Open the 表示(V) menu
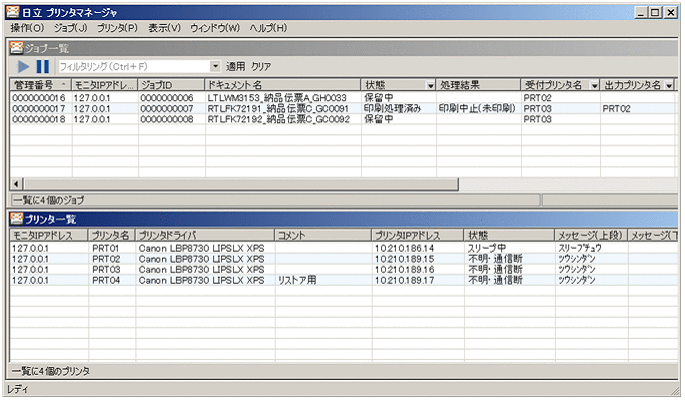 tap(164, 28)
